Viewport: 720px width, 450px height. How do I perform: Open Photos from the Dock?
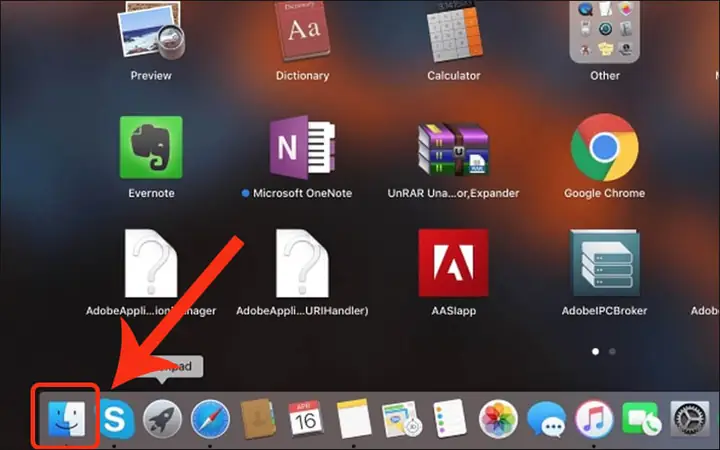click(498, 419)
